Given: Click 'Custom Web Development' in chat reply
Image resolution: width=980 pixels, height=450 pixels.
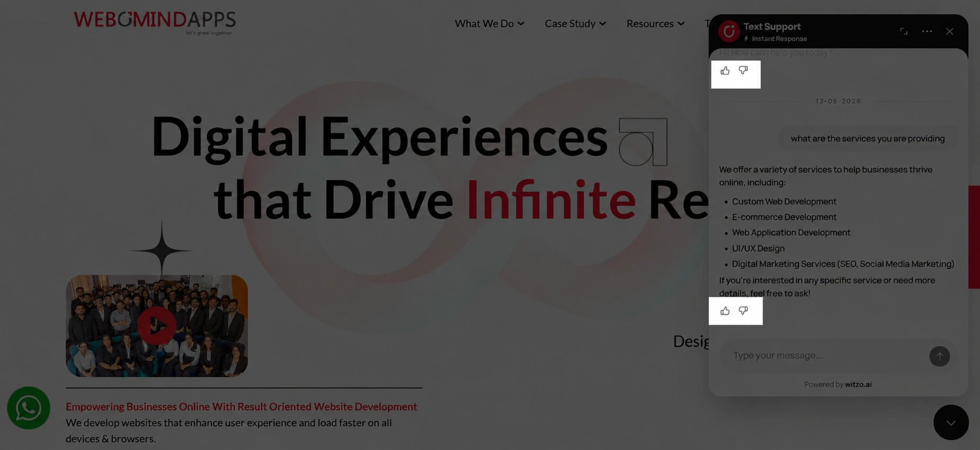Looking at the screenshot, I should pyautogui.click(x=784, y=202).
